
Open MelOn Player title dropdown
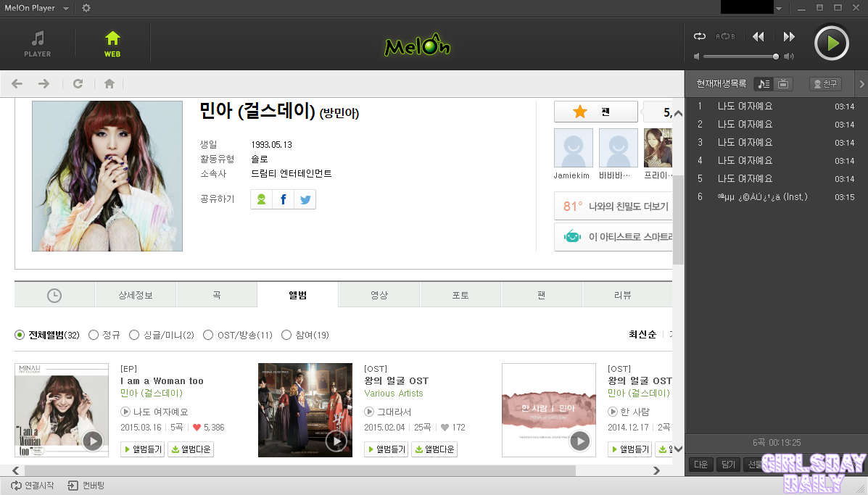coord(66,8)
